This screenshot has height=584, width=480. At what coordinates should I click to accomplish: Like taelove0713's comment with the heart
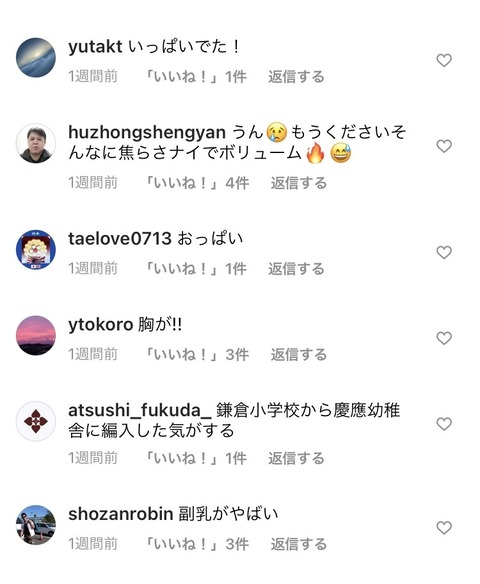point(444,253)
